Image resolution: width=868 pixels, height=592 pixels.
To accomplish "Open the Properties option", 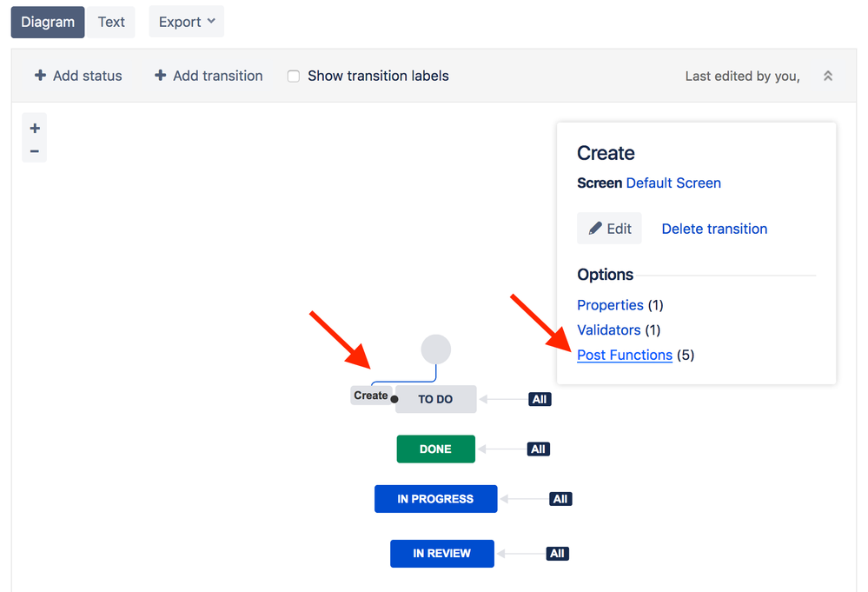I will [610, 305].
